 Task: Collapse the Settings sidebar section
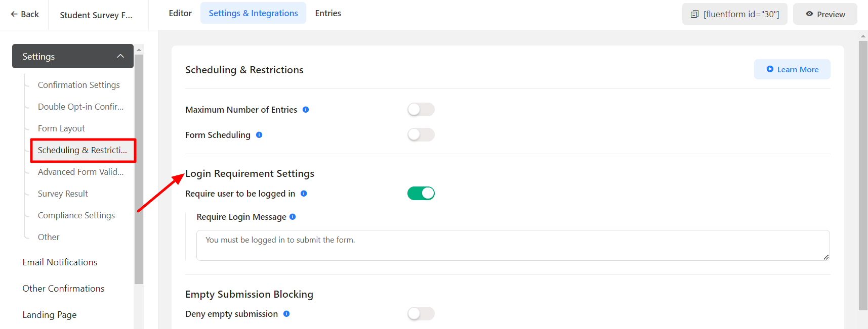[x=120, y=56]
